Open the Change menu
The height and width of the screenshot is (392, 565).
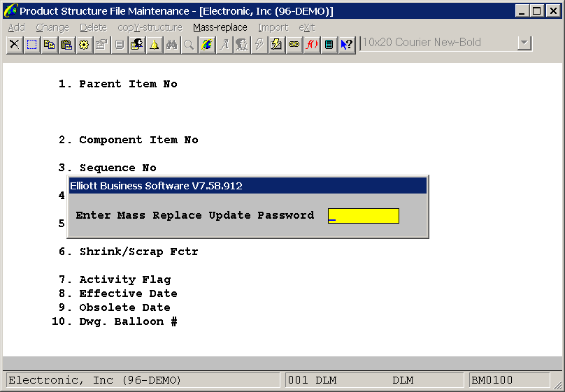coord(52,27)
